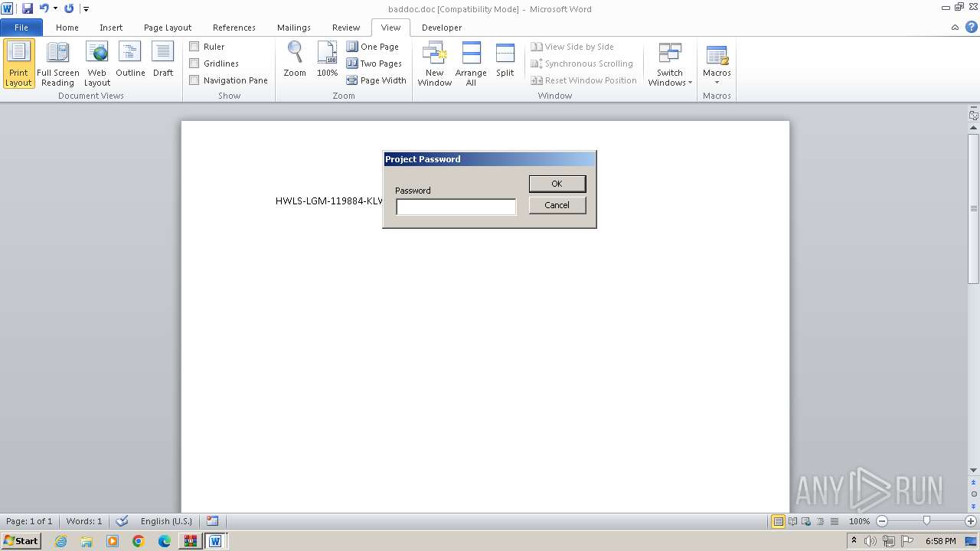Click View Side by Side
The image size is (980, 551).
point(573,47)
